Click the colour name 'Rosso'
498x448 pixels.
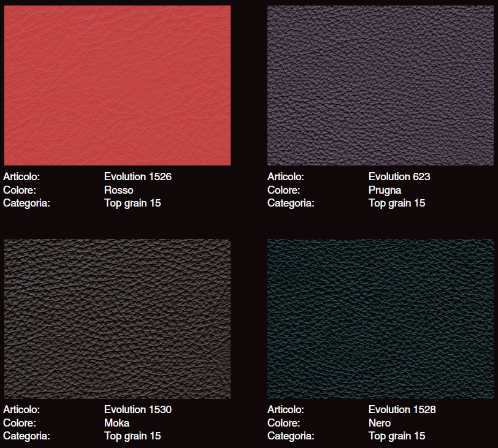click(119, 190)
